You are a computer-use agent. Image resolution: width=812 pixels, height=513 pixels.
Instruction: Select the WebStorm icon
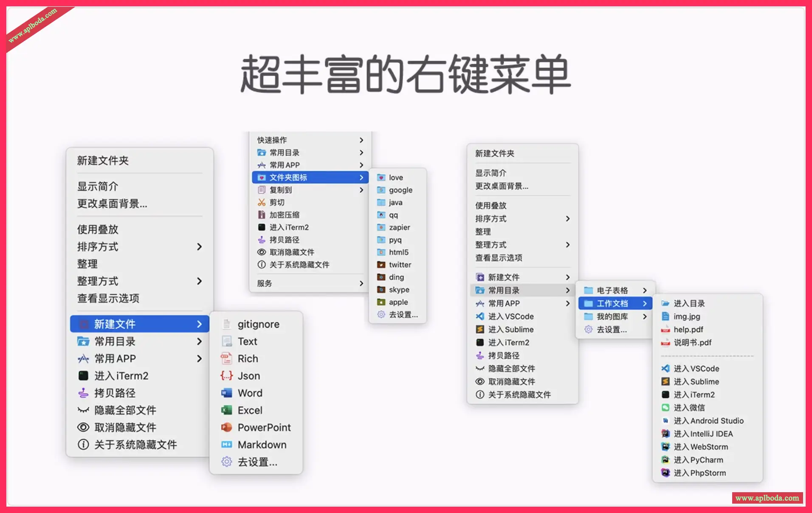(665, 447)
